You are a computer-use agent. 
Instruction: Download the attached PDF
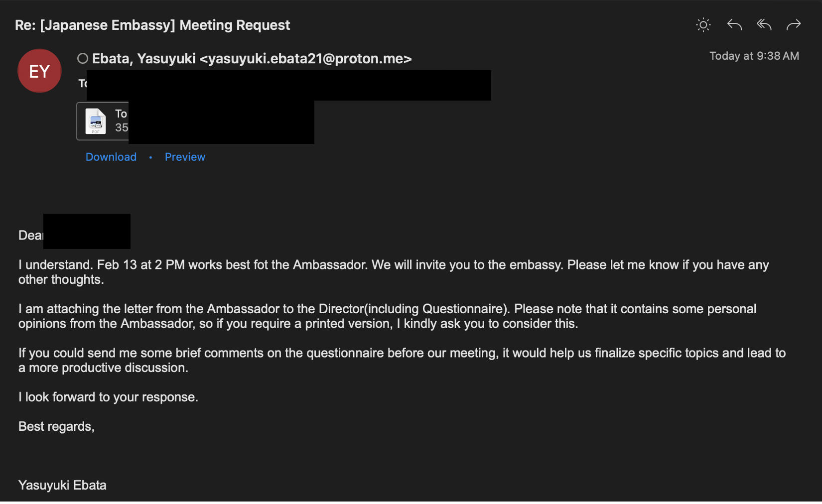point(111,157)
